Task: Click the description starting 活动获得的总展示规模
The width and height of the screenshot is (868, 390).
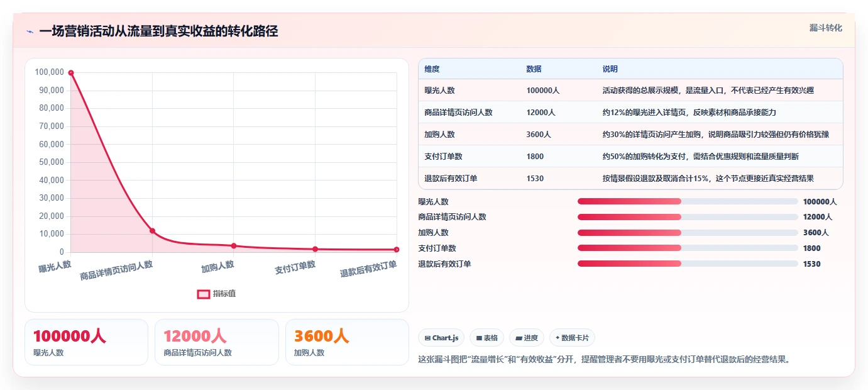Action: point(708,91)
